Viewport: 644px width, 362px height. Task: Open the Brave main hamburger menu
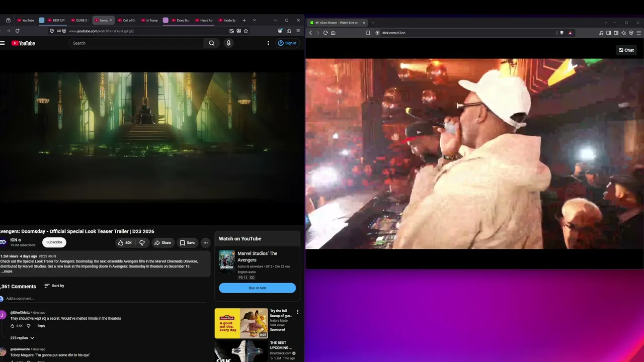[x=638, y=33]
